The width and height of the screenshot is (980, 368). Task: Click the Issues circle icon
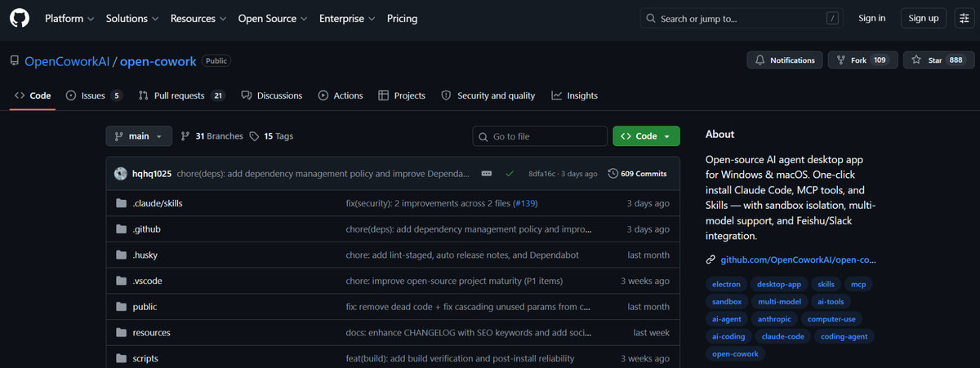[71, 95]
